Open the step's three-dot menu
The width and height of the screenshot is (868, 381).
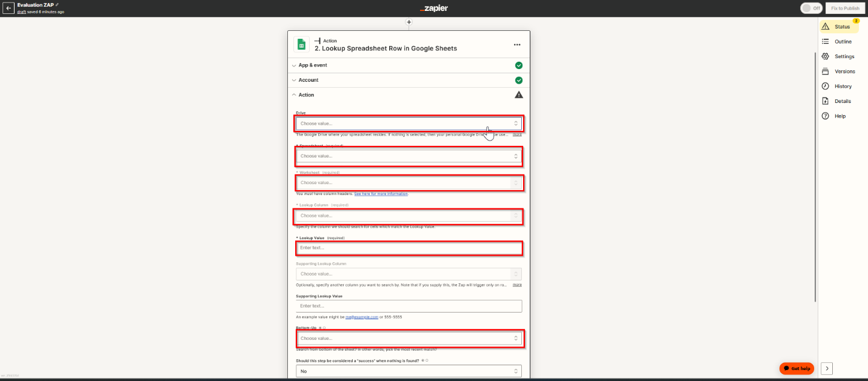[x=517, y=45]
